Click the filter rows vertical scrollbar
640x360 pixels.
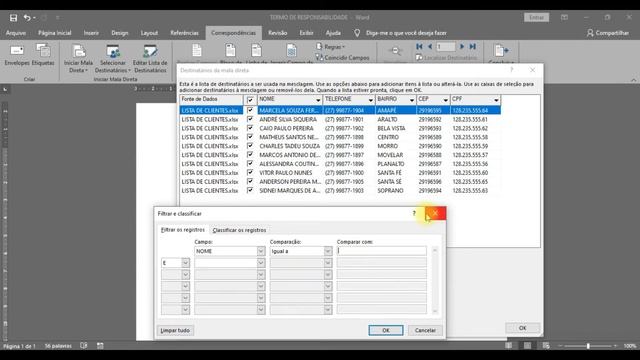tap(435, 280)
